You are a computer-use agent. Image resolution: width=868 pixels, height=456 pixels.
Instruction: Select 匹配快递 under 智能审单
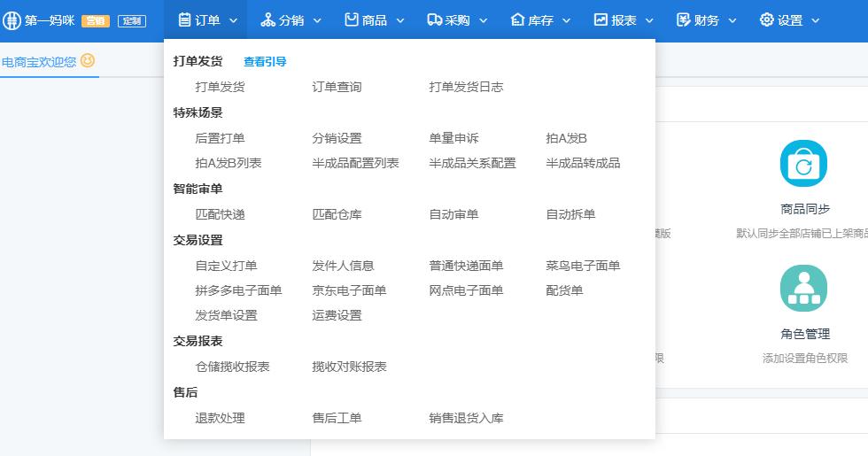click(x=220, y=214)
